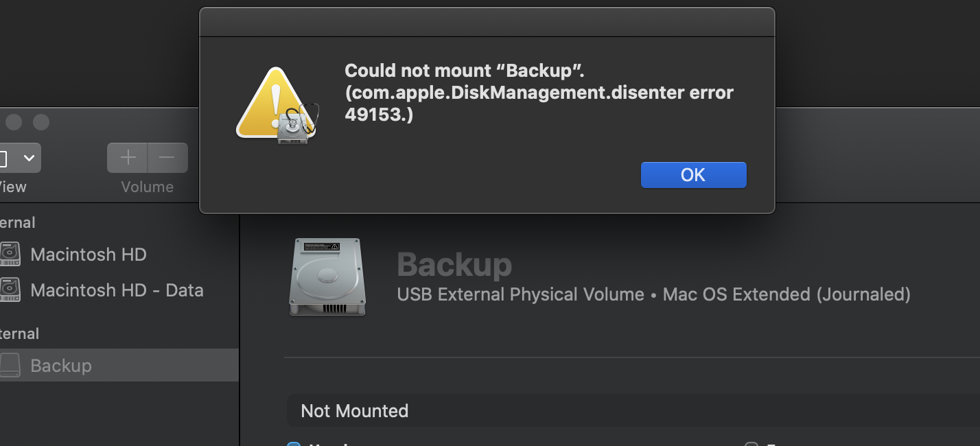Viewport: 980px width, 446px height.
Task: Zoom the Disk Utility window
Action: tap(41, 122)
